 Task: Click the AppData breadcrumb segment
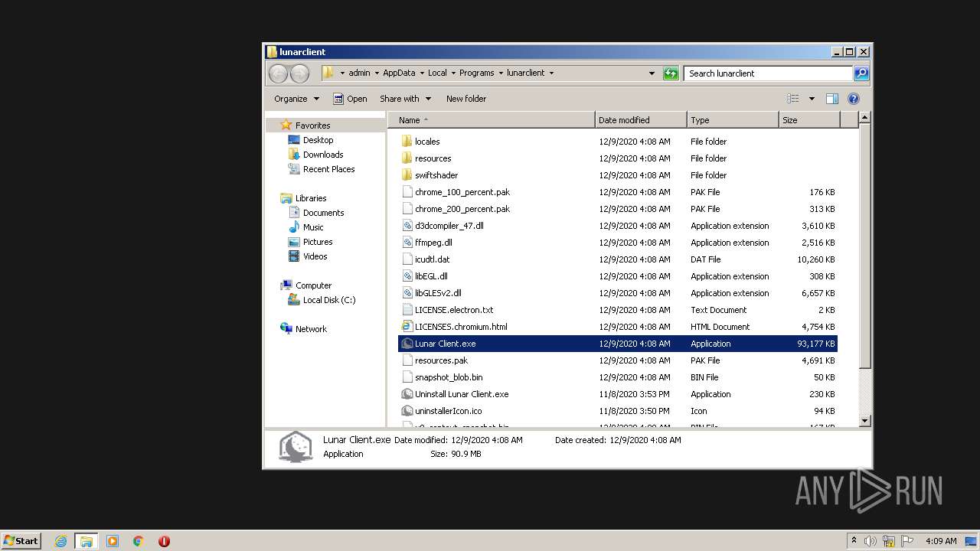399,73
